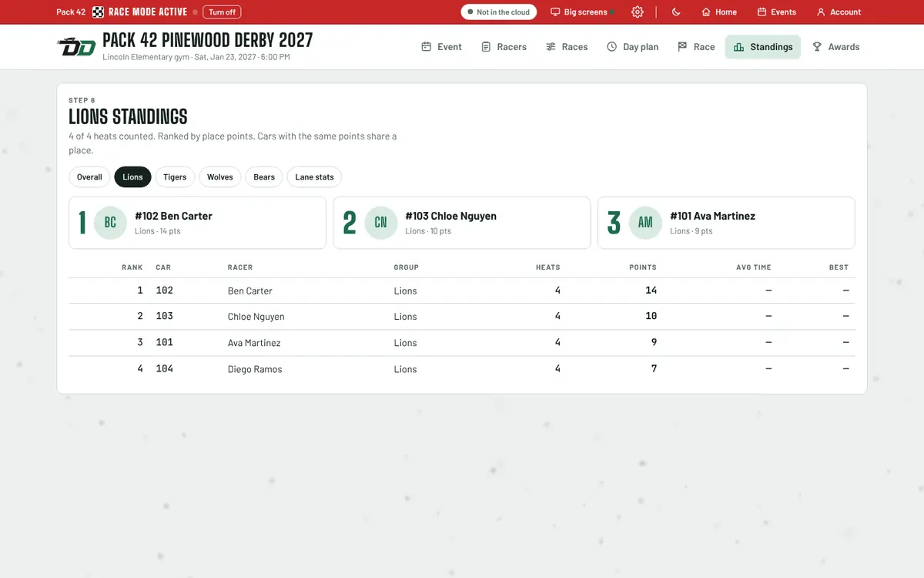Go to the Race tab
This screenshot has width=924, height=578.
(x=696, y=47)
